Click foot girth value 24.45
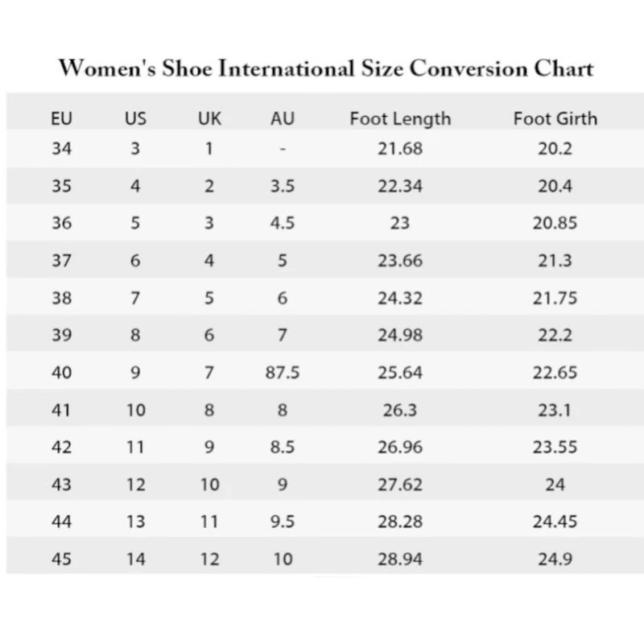This screenshot has width=644, height=644. (x=555, y=522)
